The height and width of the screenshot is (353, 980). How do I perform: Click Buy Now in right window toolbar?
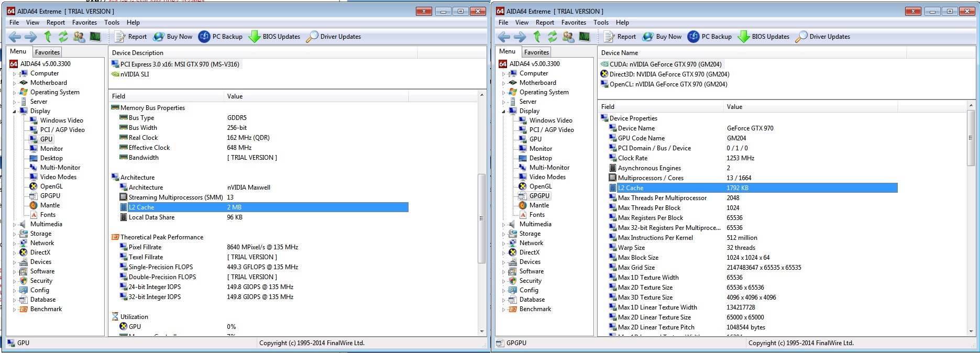(x=662, y=37)
